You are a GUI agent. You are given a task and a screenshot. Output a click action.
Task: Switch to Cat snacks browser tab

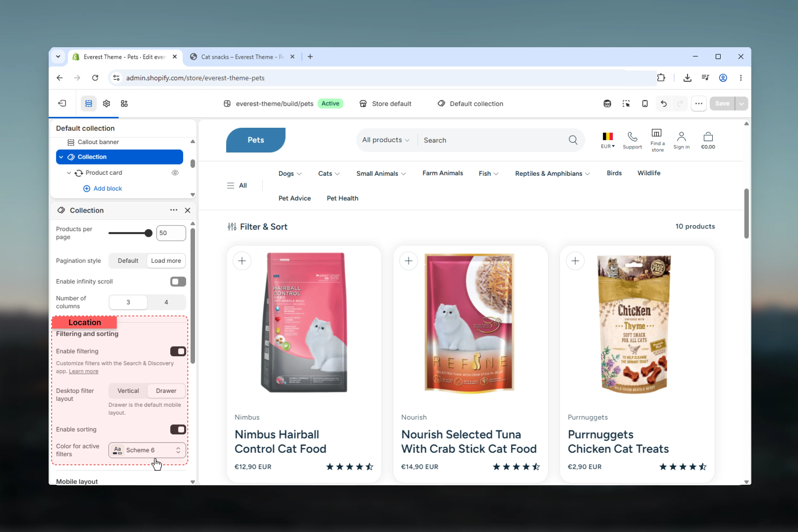click(242, 57)
